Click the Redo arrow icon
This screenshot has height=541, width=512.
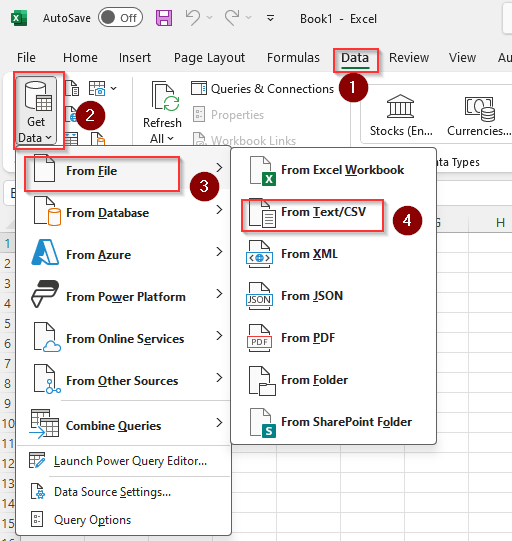pyautogui.click(x=232, y=17)
